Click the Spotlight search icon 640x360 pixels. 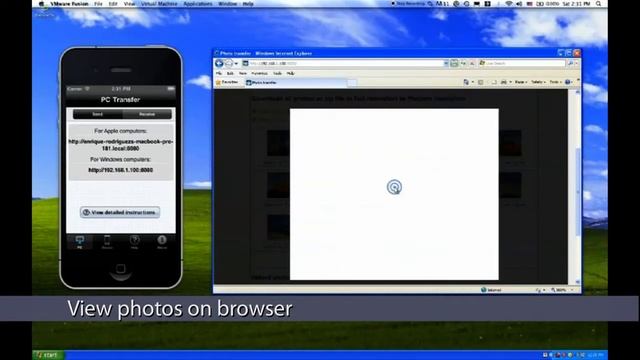[598, 4]
